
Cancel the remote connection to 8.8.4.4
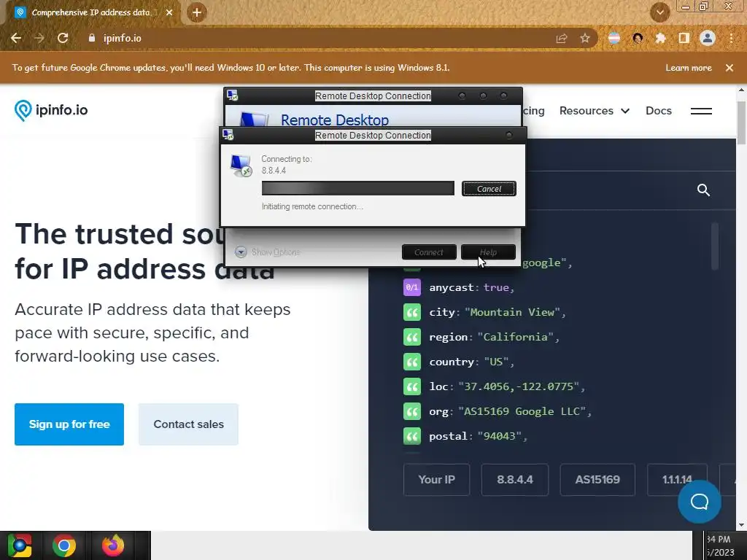click(x=489, y=189)
